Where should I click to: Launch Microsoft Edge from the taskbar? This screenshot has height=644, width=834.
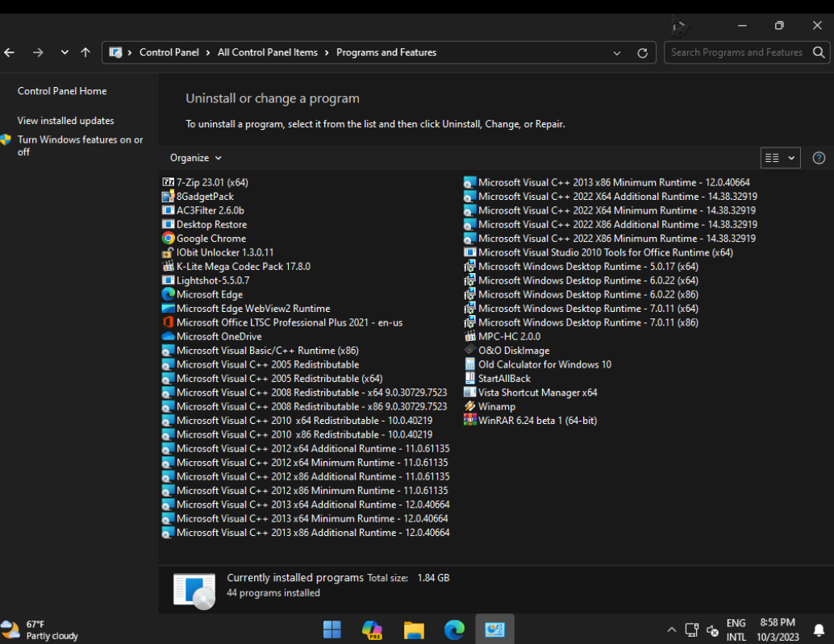(x=454, y=629)
